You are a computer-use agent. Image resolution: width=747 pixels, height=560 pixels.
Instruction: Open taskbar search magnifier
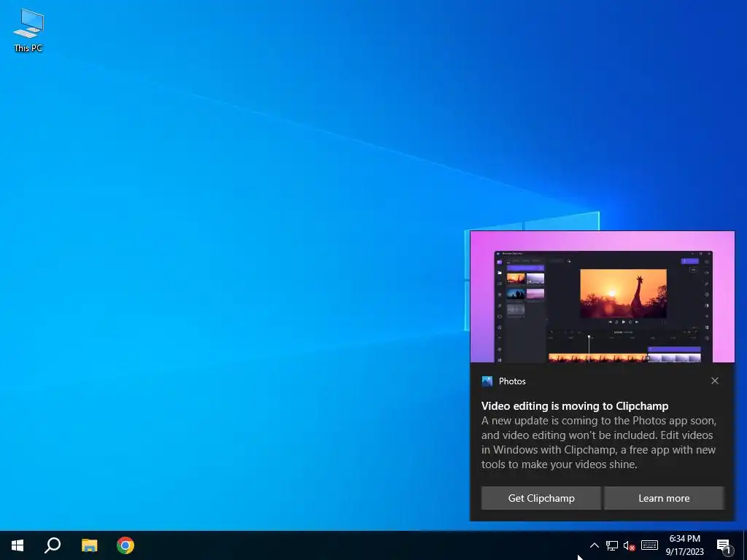click(x=53, y=545)
